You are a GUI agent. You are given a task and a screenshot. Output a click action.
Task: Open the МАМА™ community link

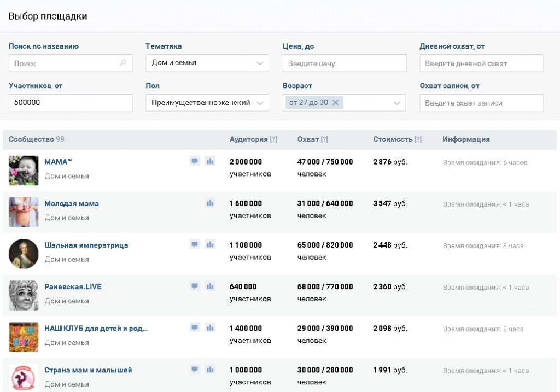pos(58,162)
